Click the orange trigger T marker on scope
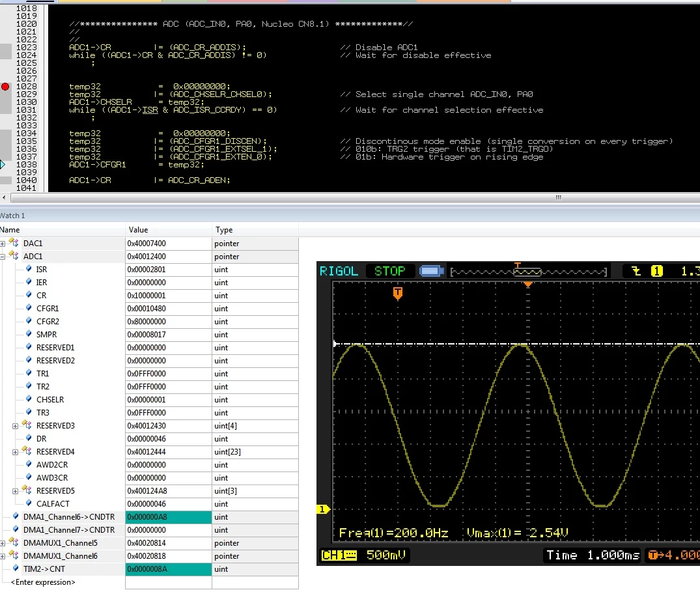The height and width of the screenshot is (605, 700). (398, 293)
